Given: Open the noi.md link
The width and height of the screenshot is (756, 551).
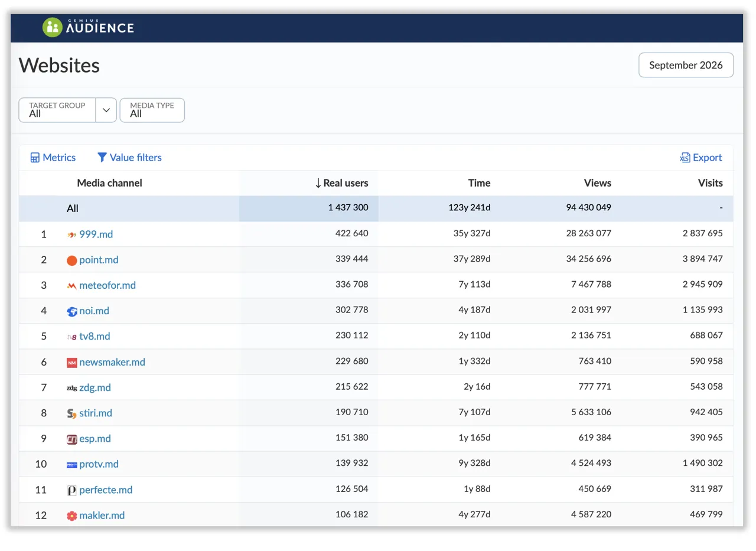Looking at the screenshot, I should [x=94, y=311].
